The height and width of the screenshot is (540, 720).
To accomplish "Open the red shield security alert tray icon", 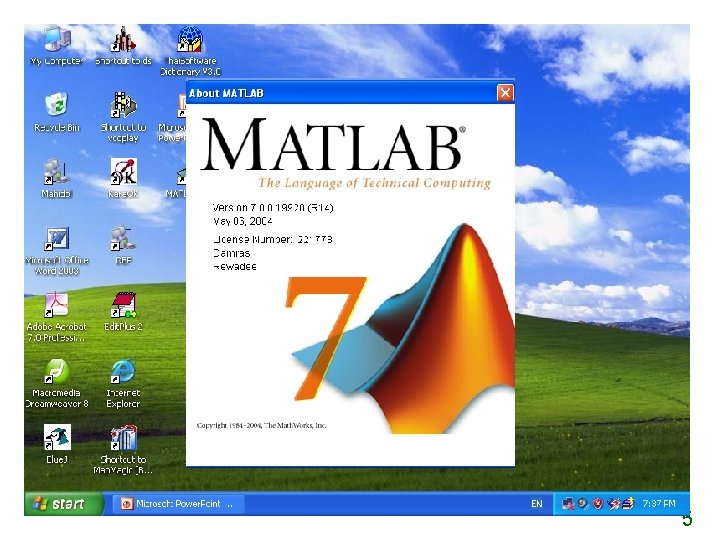I will pyautogui.click(x=597, y=504).
